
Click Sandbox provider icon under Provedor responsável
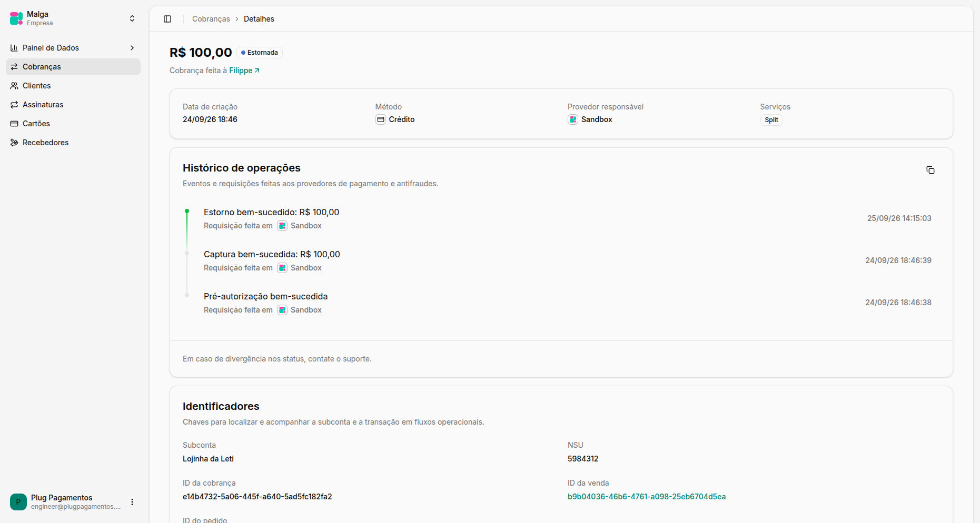coord(573,119)
